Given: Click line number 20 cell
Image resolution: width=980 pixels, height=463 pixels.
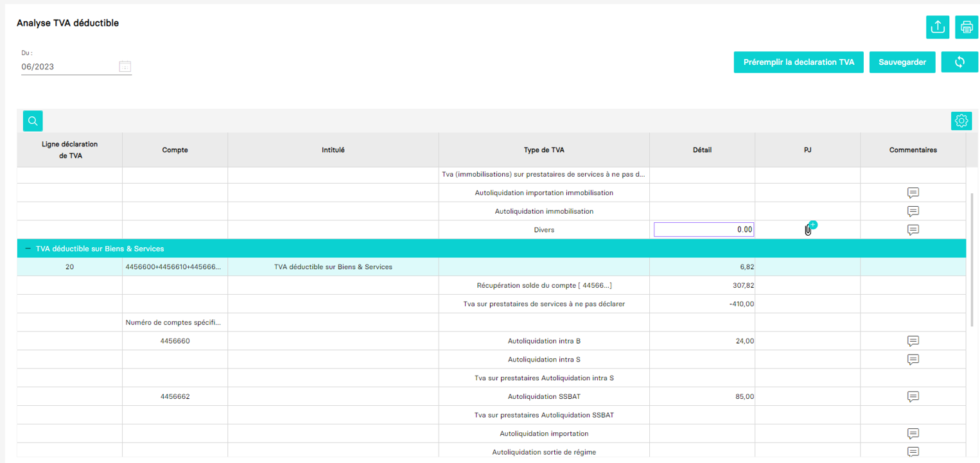Looking at the screenshot, I should [70, 266].
